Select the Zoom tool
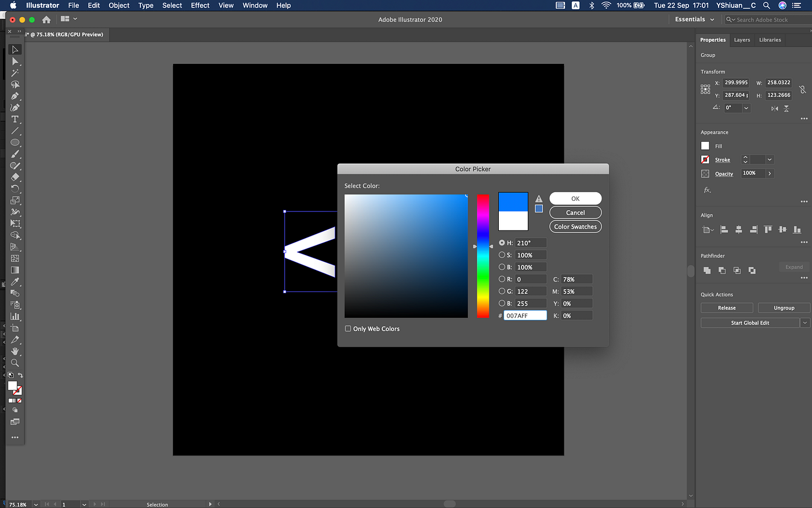812x508 pixels. (15, 363)
